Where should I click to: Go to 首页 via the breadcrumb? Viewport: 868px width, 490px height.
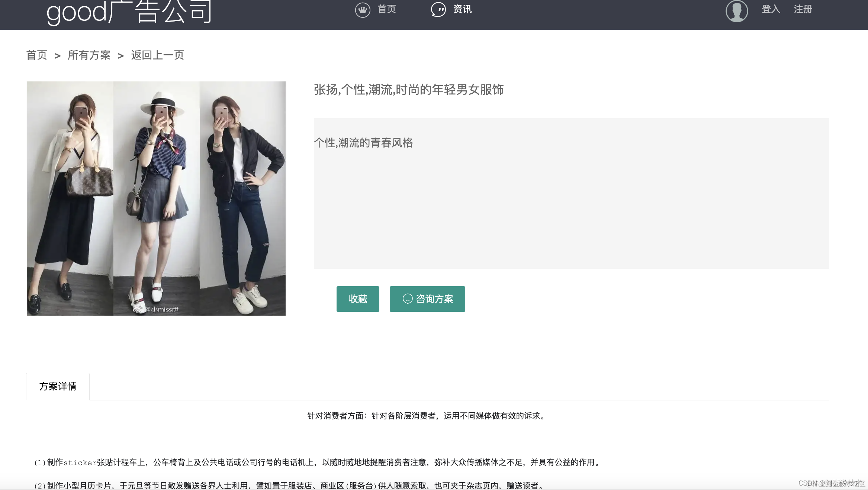tap(36, 55)
